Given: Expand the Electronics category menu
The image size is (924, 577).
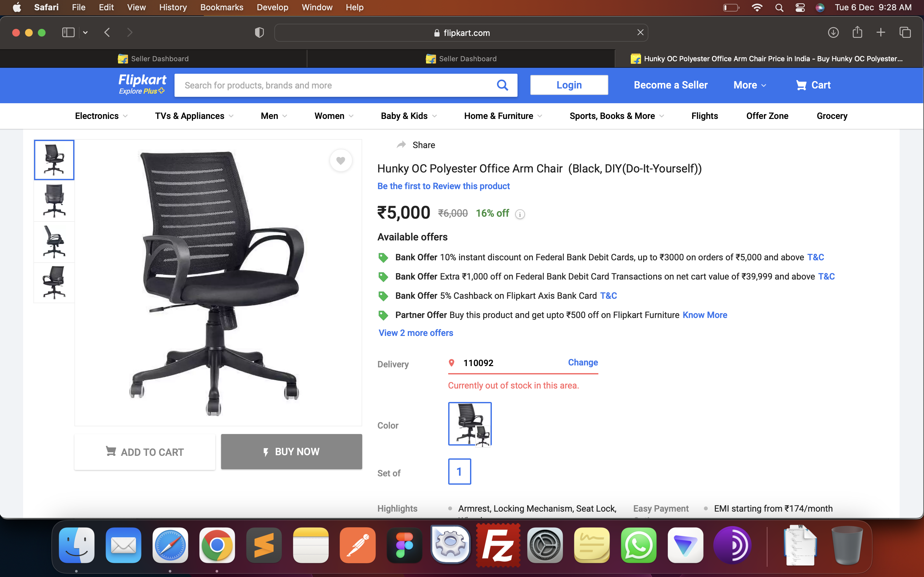Looking at the screenshot, I should [101, 116].
